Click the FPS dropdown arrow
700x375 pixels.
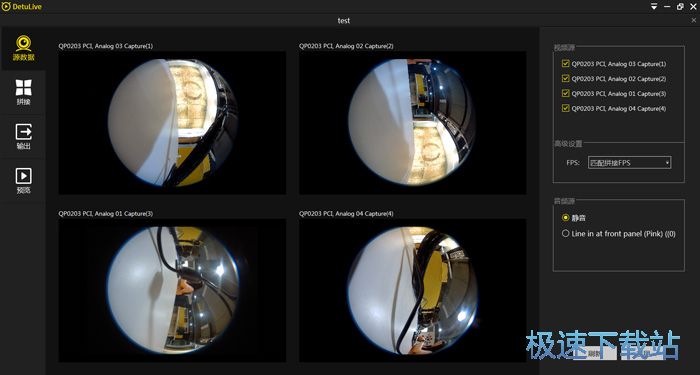click(x=667, y=162)
